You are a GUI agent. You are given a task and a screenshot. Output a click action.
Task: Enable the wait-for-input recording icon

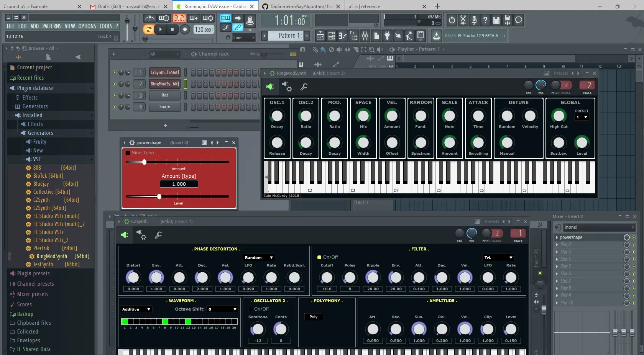(x=164, y=18)
